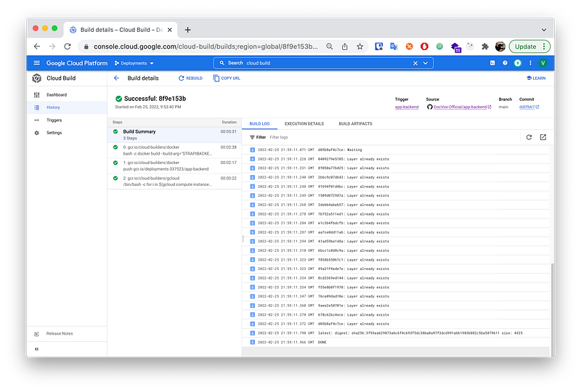Click the zoom magnifier icon in the address bar
The image size is (581, 392).
pyautogui.click(x=330, y=46)
